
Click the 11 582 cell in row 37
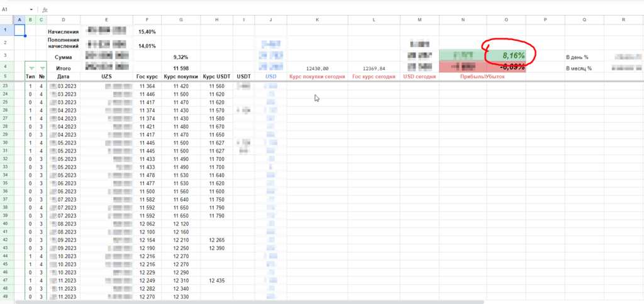click(147, 199)
